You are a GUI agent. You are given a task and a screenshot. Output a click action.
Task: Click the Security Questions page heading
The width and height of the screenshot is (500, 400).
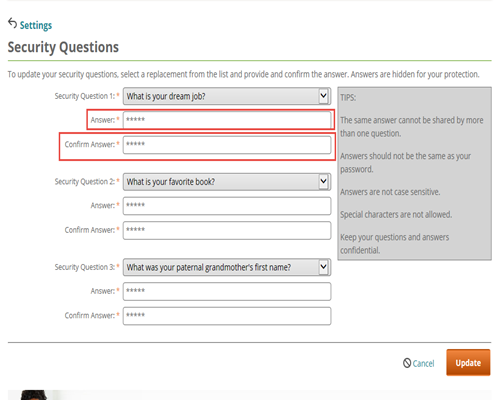(x=63, y=47)
